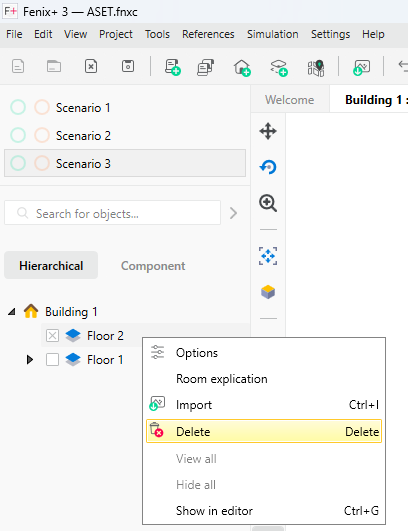Choose Import in the context menu
The image size is (408, 531).
(x=264, y=405)
